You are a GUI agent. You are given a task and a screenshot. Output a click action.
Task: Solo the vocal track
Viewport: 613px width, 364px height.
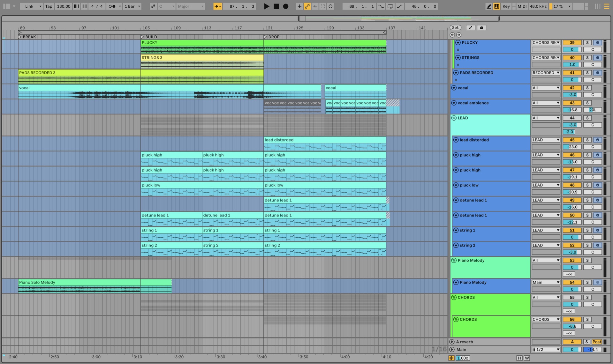click(587, 88)
